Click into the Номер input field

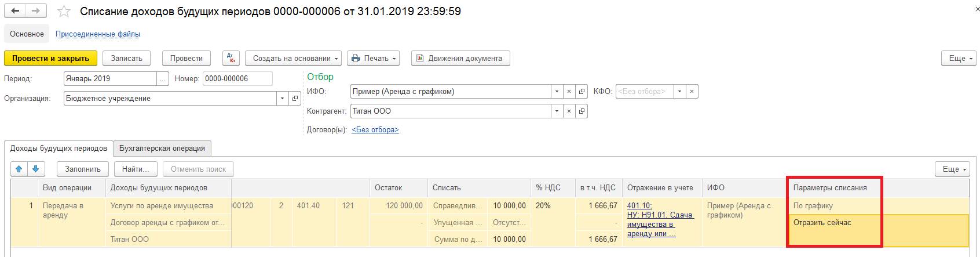pos(237,78)
